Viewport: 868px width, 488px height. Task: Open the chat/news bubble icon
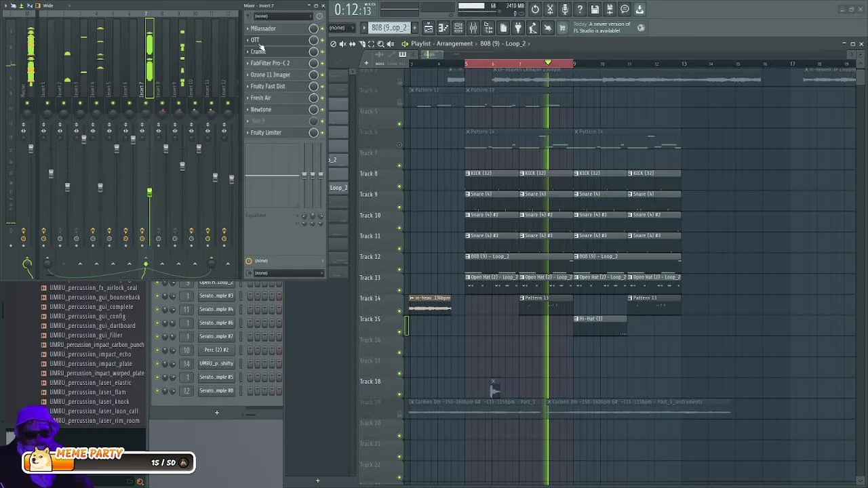click(625, 9)
